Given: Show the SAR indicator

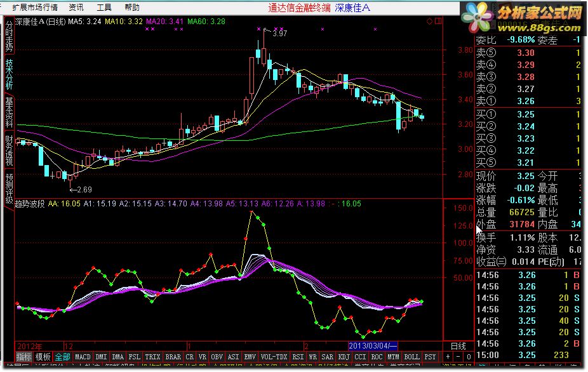Looking at the screenshot, I should (x=328, y=357).
